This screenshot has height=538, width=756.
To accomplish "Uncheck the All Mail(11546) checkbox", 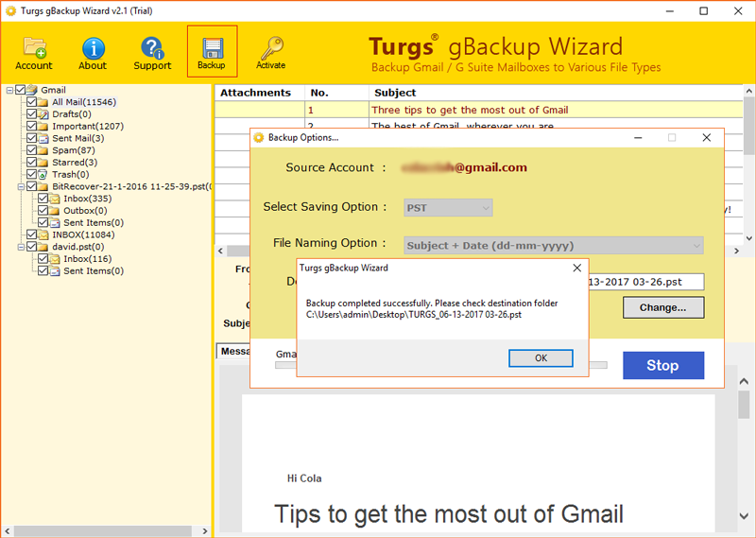I will [x=32, y=102].
